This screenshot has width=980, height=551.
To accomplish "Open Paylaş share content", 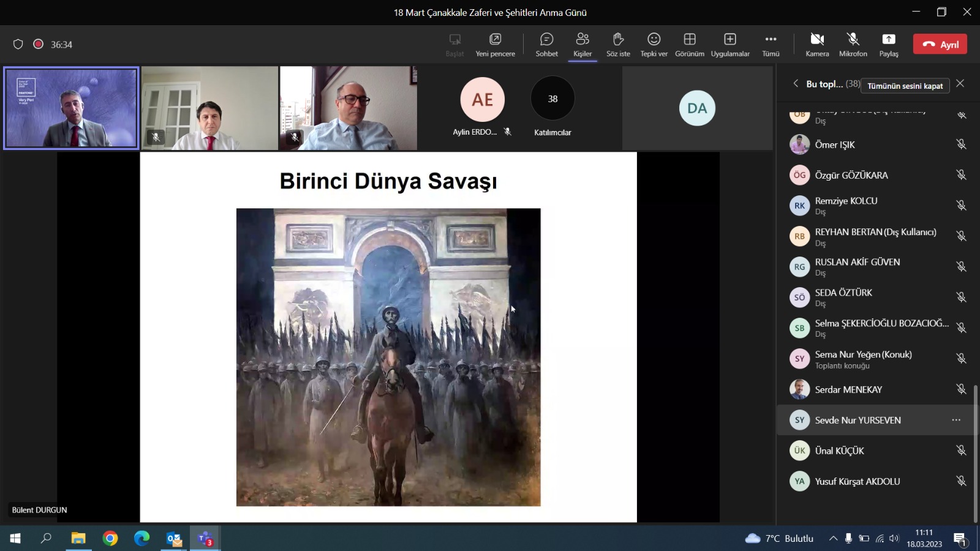I will pos(889,45).
